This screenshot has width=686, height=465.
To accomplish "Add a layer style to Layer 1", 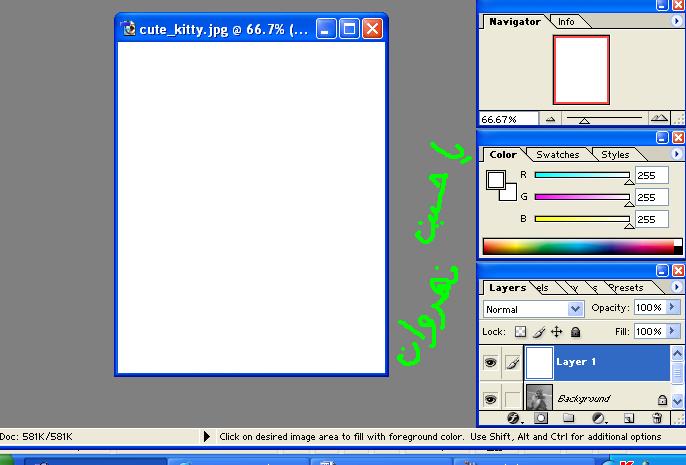I will coord(514,418).
